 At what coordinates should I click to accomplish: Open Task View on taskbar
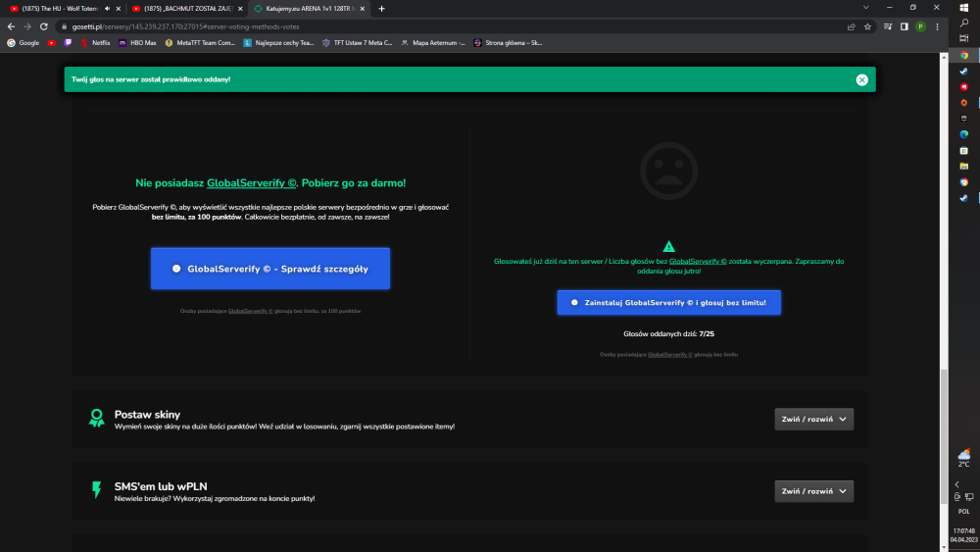click(x=964, y=38)
